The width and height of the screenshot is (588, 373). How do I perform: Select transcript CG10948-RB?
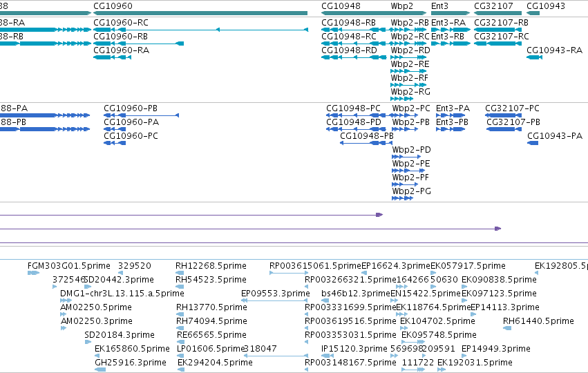pyautogui.click(x=348, y=23)
